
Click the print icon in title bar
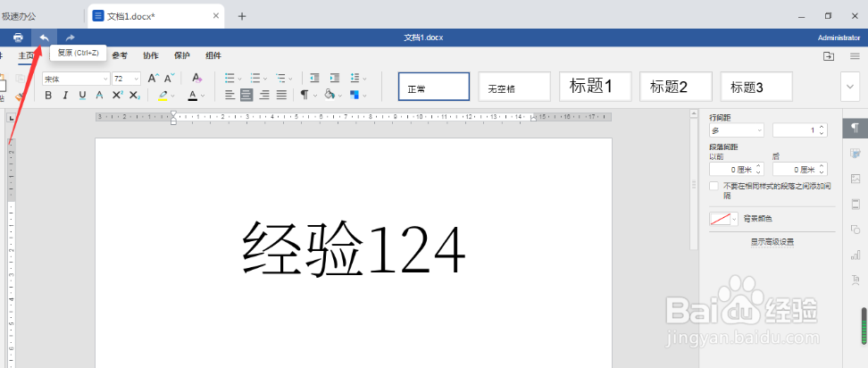[18, 38]
